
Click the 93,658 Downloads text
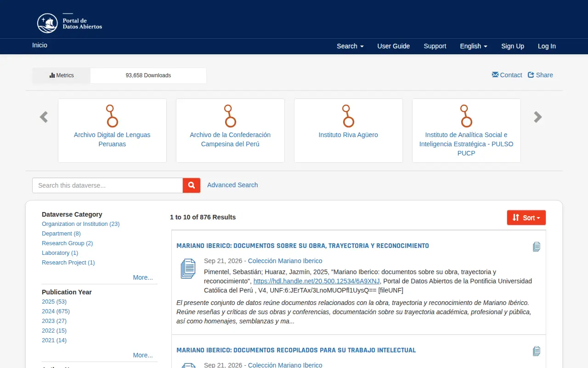point(148,75)
